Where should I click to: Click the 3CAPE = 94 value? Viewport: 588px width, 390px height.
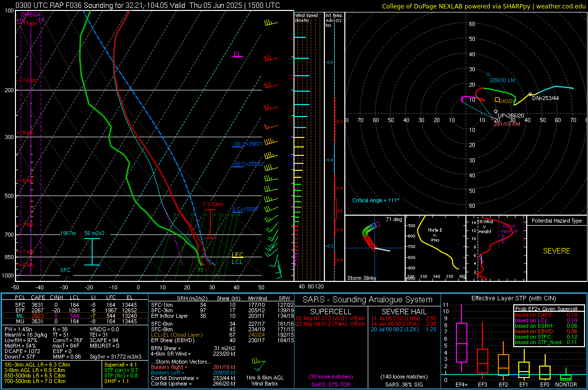(104, 340)
